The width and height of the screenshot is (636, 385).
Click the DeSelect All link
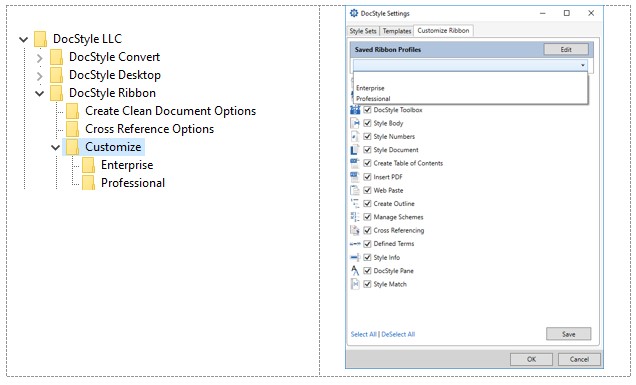(x=398, y=334)
